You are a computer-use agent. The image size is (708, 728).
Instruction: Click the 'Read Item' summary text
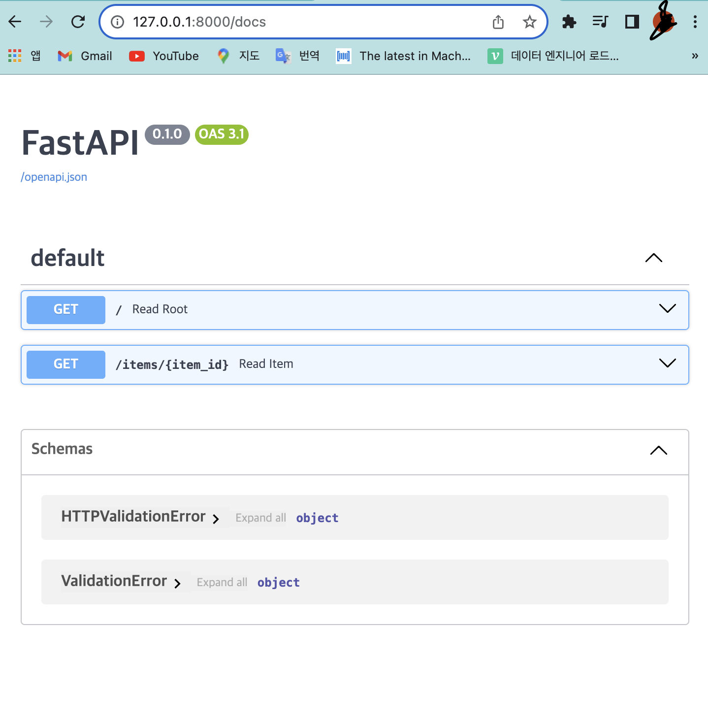click(x=266, y=364)
